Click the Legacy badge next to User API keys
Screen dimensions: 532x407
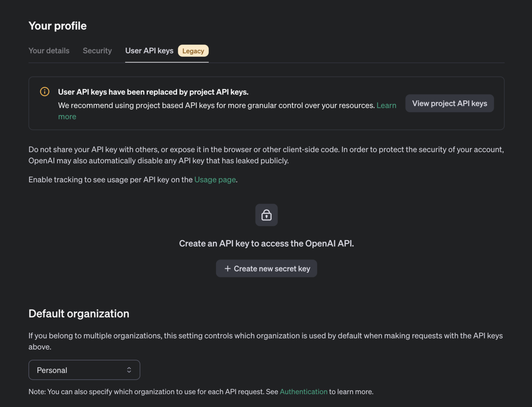pyautogui.click(x=193, y=51)
